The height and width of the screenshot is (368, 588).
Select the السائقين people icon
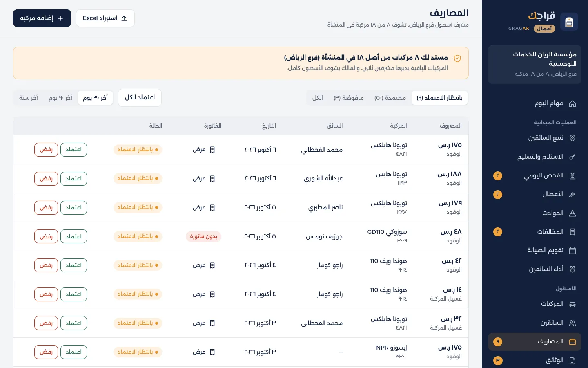click(572, 323)
